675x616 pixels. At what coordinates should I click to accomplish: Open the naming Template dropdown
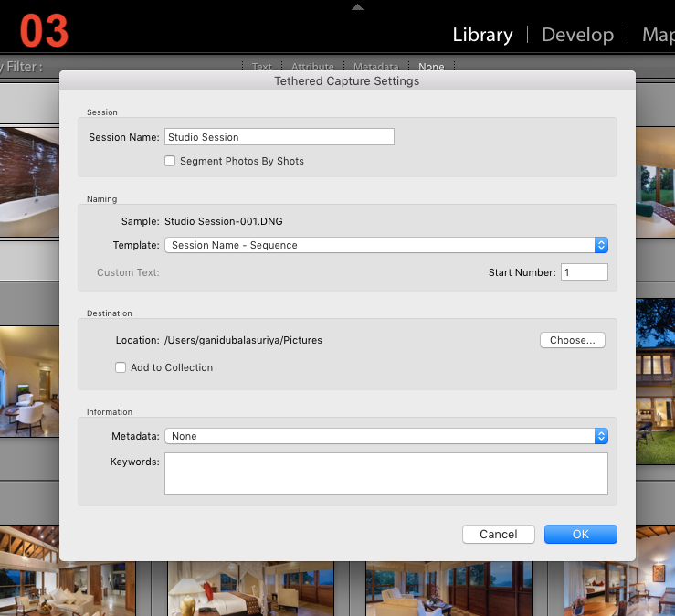coord(386,245)
